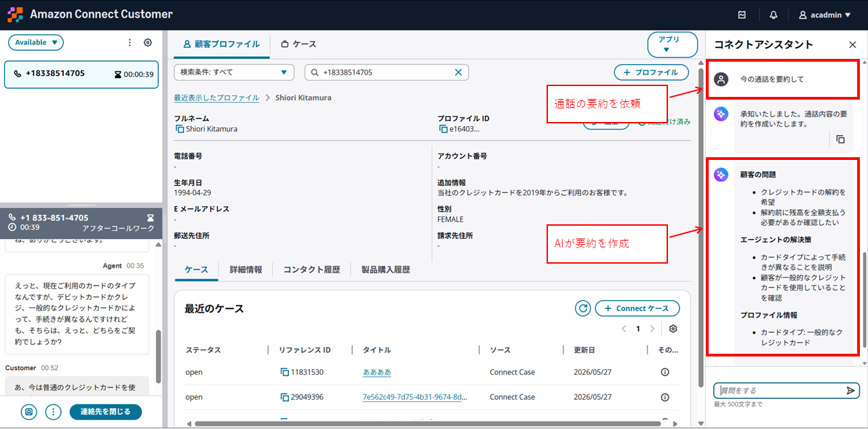868x429 pixels.
Task: Open the cases table settings gear
Action: point(673,329)
